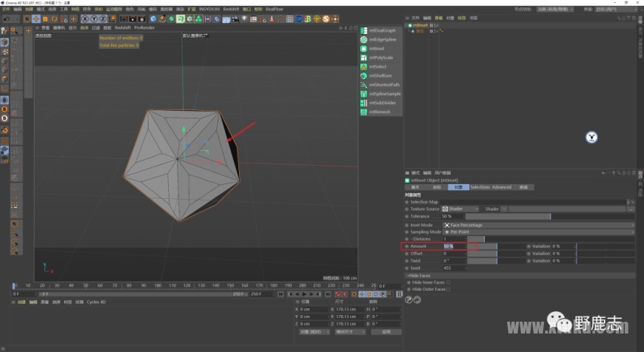
Task: Click the Amount value field
Action: (455, 246)
